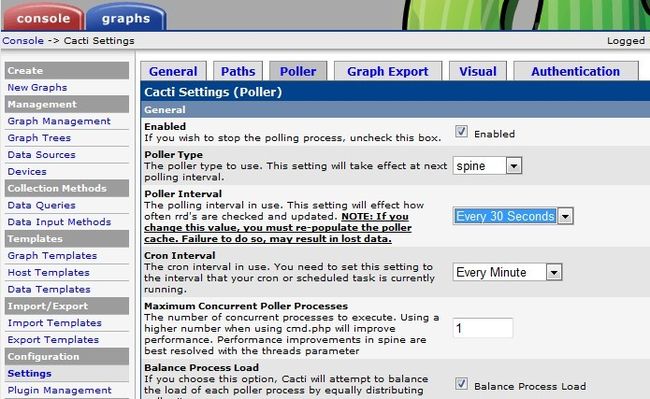Screen dimensions: 650x399
Task: Open Data Queries page
Action: [x=41, y=205]
